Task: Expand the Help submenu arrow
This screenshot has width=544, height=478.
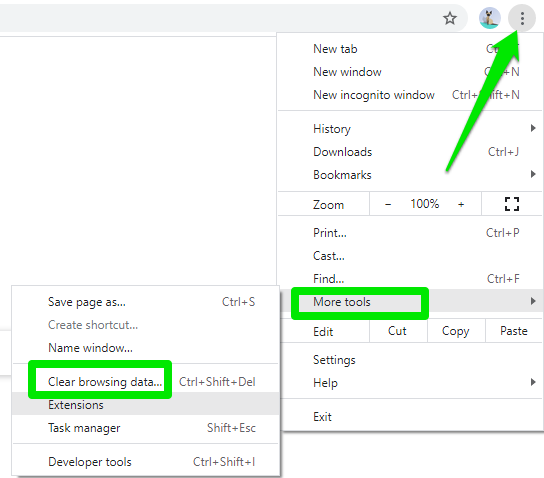Action: (x=533, y=383)
